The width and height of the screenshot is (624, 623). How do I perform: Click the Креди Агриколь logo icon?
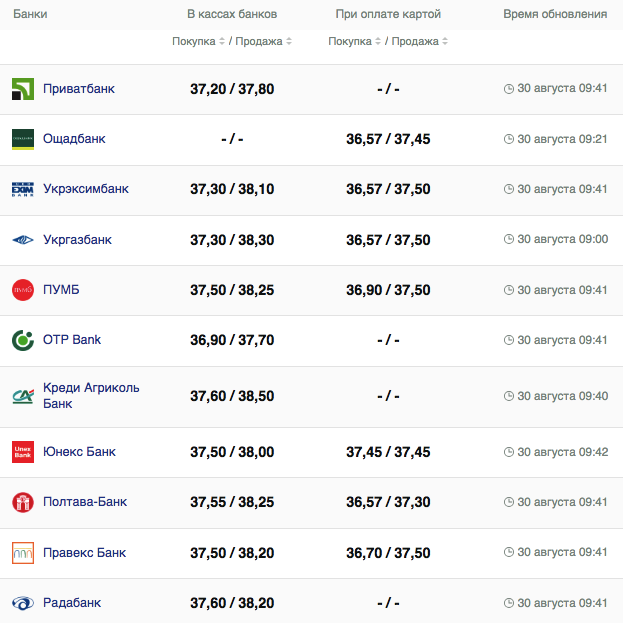coord(23,396)
